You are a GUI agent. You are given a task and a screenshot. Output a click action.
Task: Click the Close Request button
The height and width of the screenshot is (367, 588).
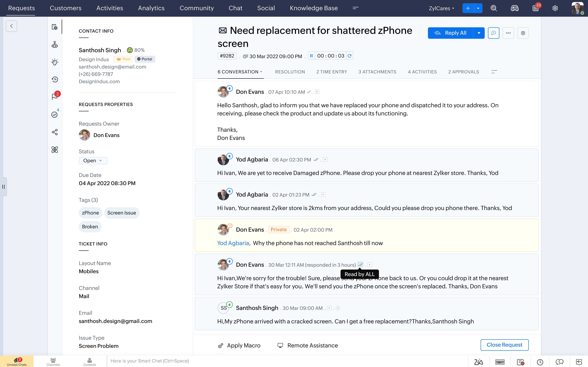click(504, 345)
